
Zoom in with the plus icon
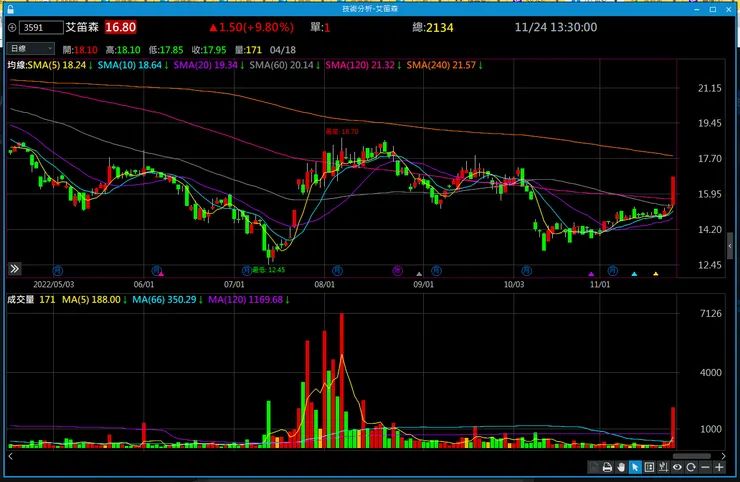(719, 467)
